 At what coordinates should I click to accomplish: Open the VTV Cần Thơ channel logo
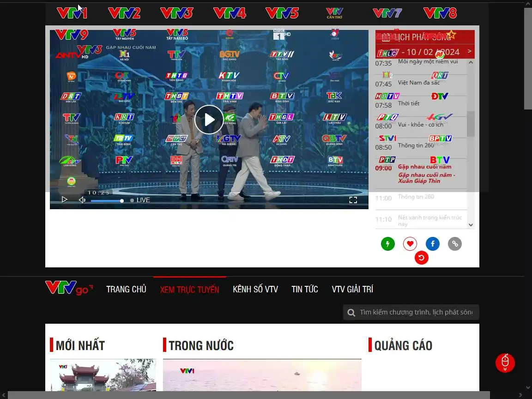coord(334,13)
